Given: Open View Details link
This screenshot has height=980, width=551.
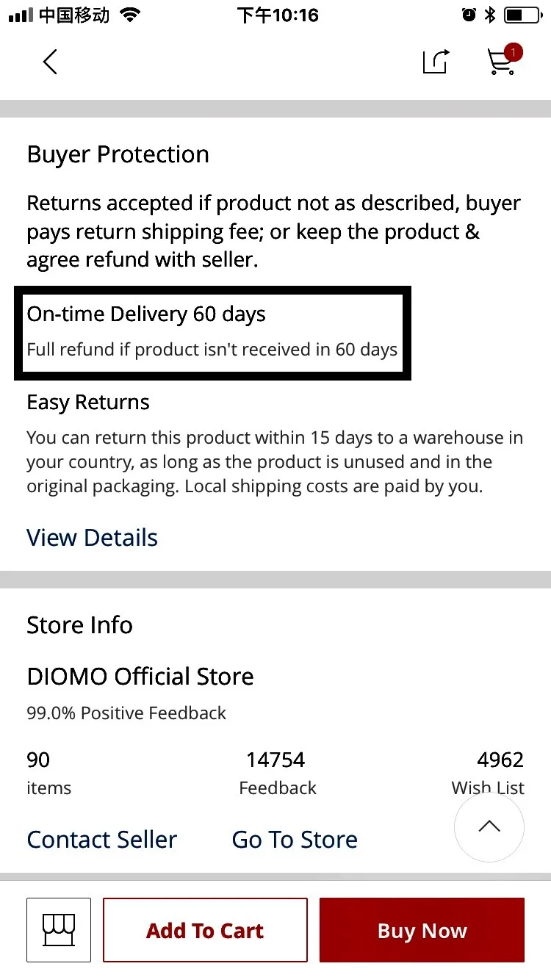Looking at the screenshot, I should coord(93,538).
